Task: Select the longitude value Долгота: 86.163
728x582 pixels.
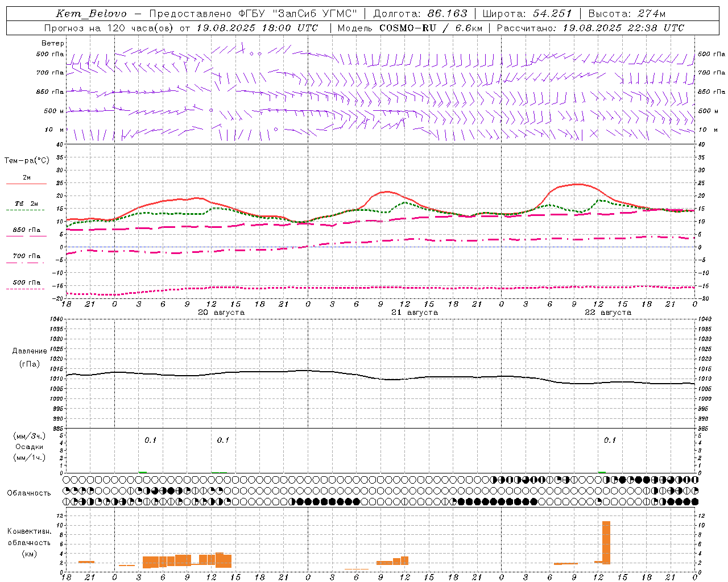Action: 420,14
